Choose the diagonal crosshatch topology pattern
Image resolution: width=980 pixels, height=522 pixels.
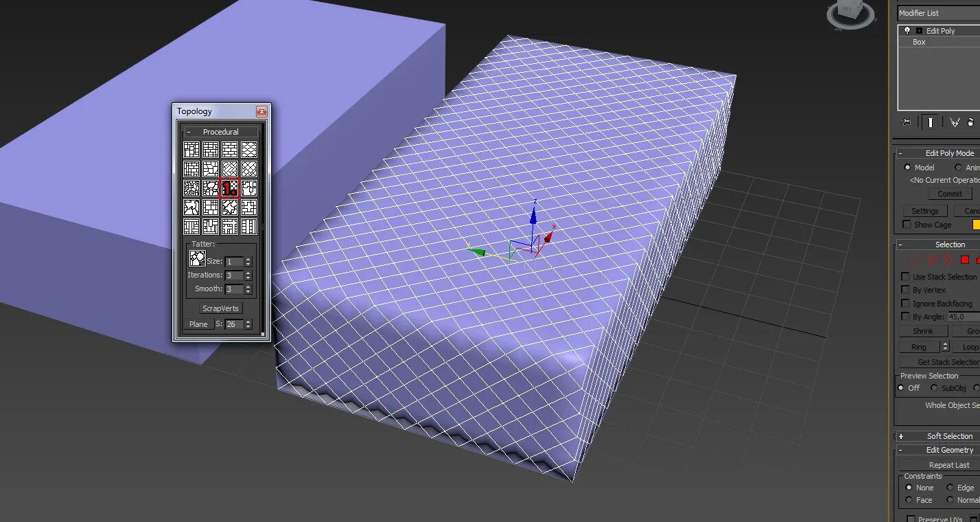[x=231, y=168]
